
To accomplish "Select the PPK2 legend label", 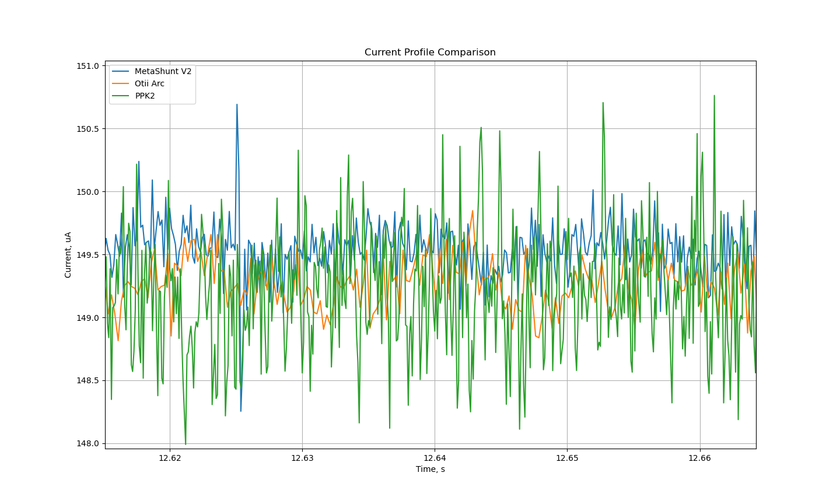I will [x=145, y=96].
